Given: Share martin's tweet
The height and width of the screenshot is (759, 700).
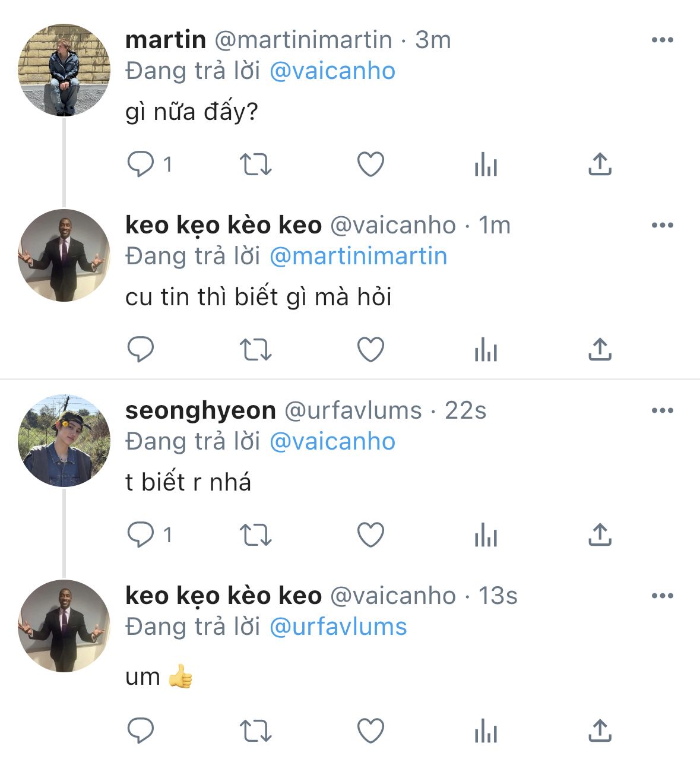Looking at the screenshot, I should (x=600, y=165).
